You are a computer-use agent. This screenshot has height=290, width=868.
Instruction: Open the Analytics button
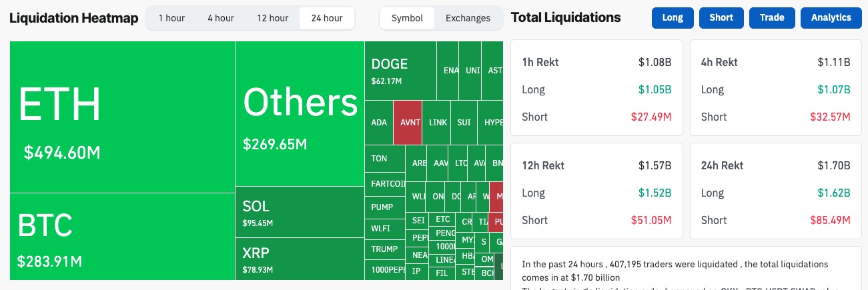tap(831, 18)
